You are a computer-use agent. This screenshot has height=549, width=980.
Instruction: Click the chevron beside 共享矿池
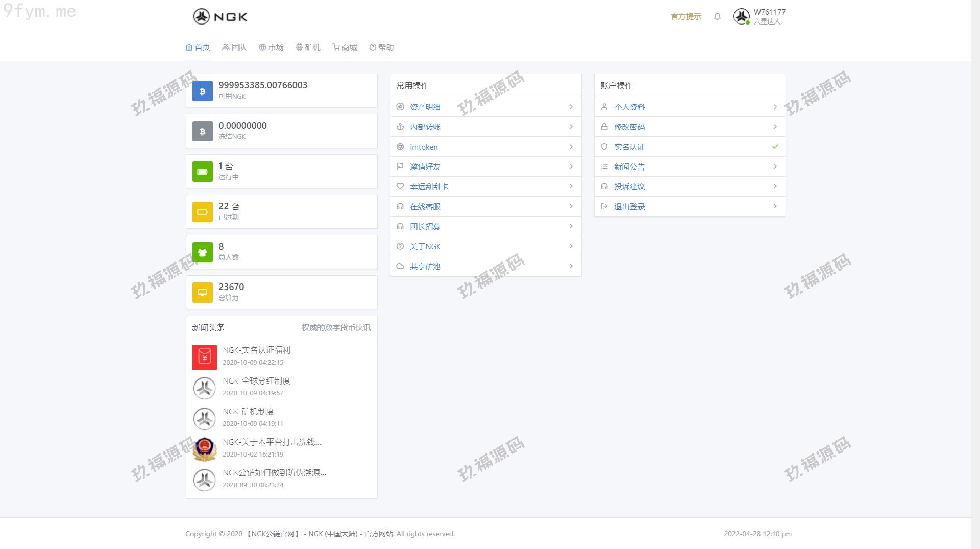[x=571, y=266]
